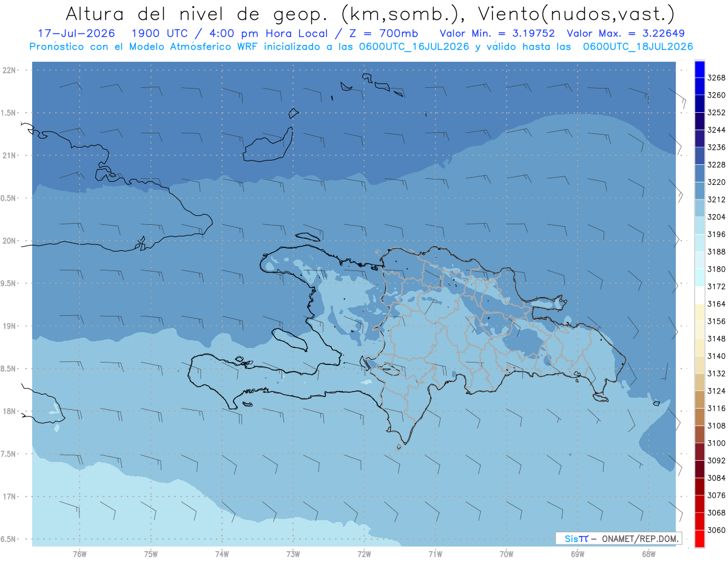Image resolution: width=728 pixels, height=562 pixels.
Task: Click the '18N' latitude label
Action: coord(10,412)
